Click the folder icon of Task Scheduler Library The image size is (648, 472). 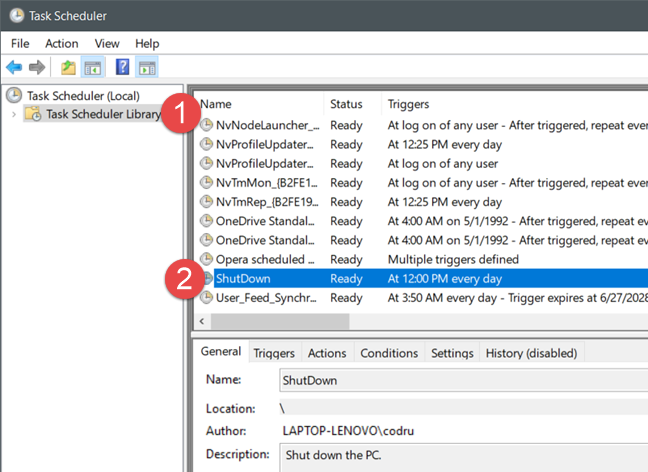pyautogui.click(x=33, y=114)
